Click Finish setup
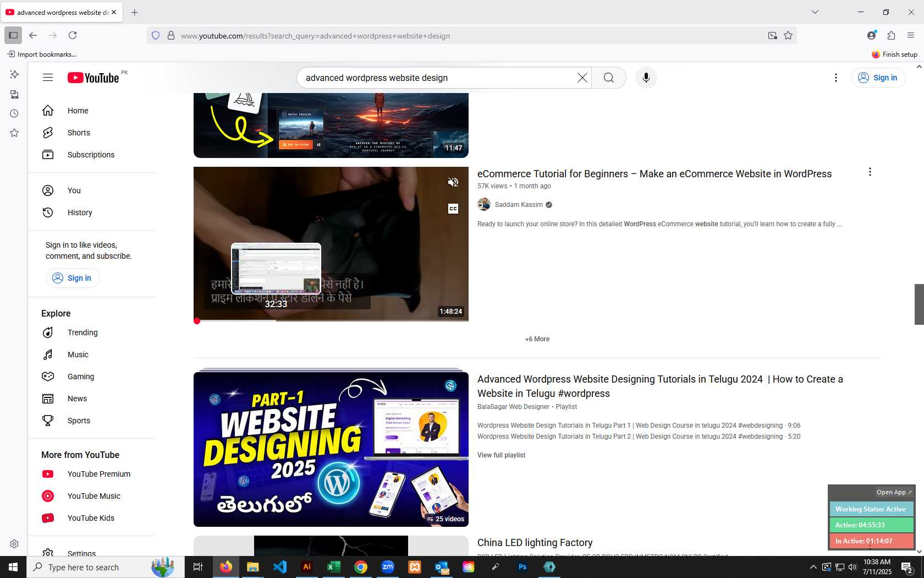Viewport: 924px width, 578px height. 895,54
